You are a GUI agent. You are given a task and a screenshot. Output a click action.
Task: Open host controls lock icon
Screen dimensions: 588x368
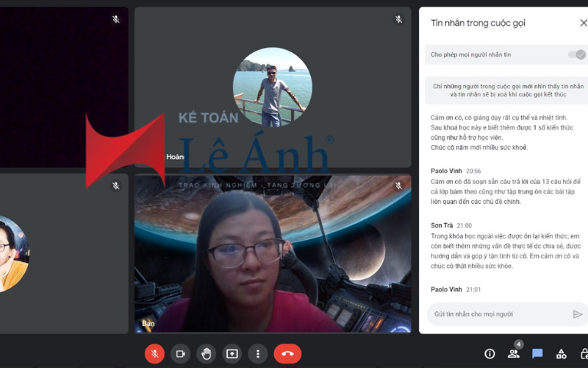click(x=584, y=354)
